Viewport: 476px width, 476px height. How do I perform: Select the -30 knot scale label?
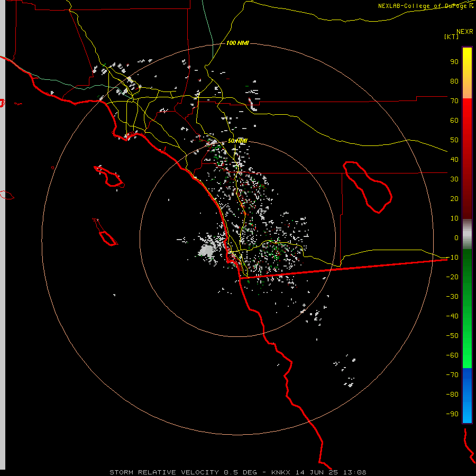(x=452, y=297)
